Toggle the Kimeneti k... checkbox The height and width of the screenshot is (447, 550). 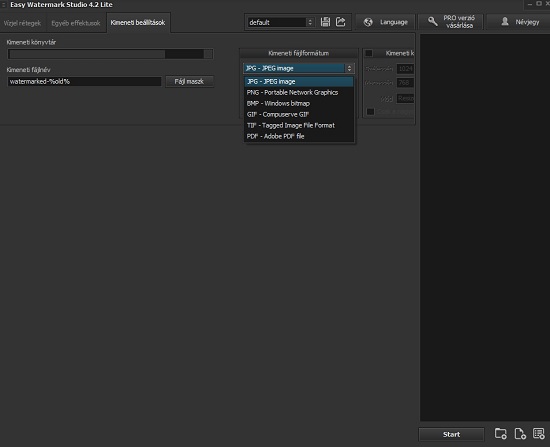369,53
